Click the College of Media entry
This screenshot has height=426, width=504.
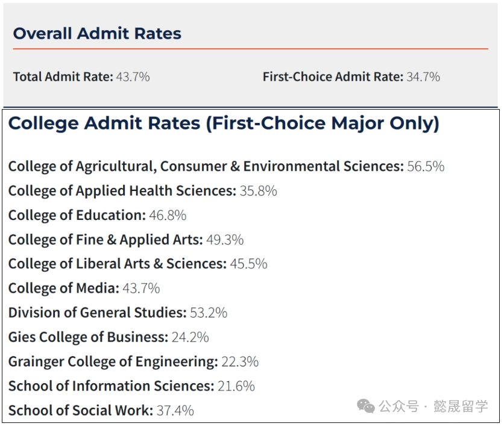click(x=64, y=289)
